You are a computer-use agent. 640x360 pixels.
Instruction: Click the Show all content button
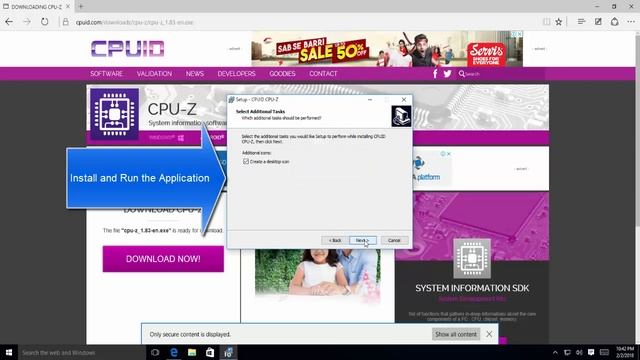click(456, 334)
